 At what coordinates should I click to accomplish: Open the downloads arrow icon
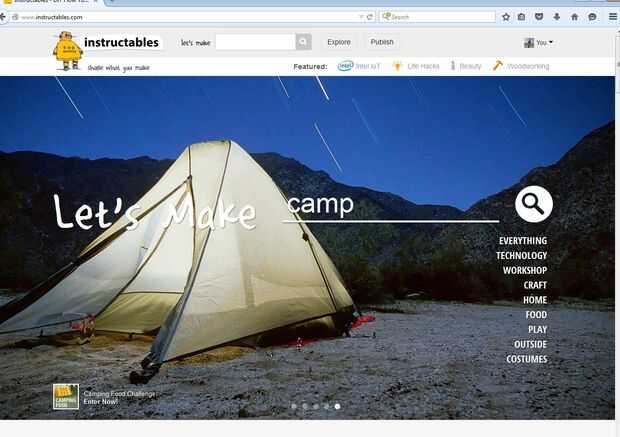click(x=557, y=17)
